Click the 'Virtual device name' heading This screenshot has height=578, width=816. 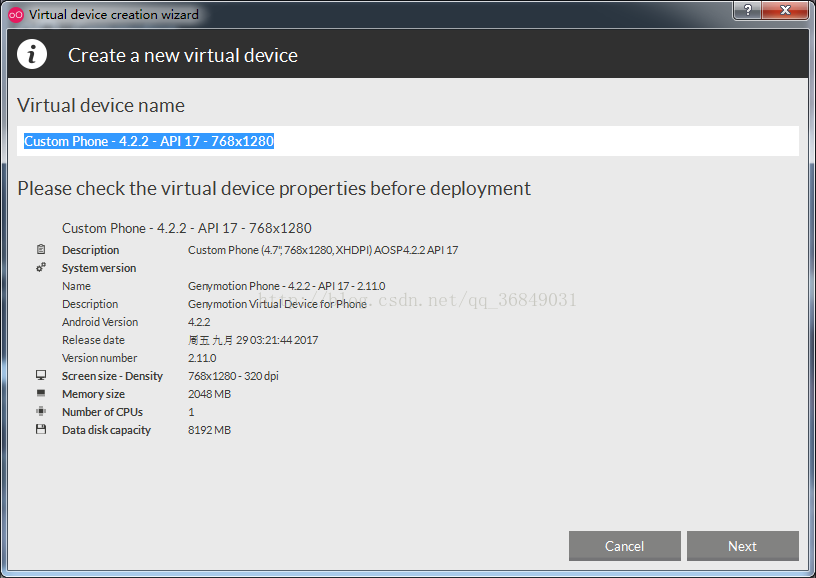[x=101, y=105]
